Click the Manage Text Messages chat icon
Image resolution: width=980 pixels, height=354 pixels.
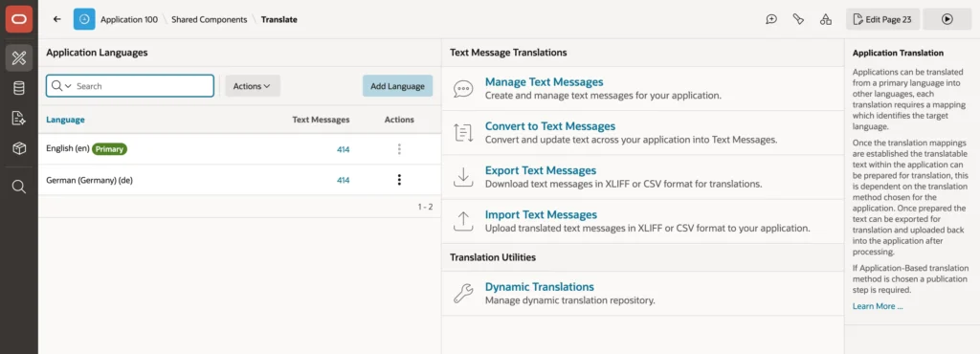pos(463,89)
